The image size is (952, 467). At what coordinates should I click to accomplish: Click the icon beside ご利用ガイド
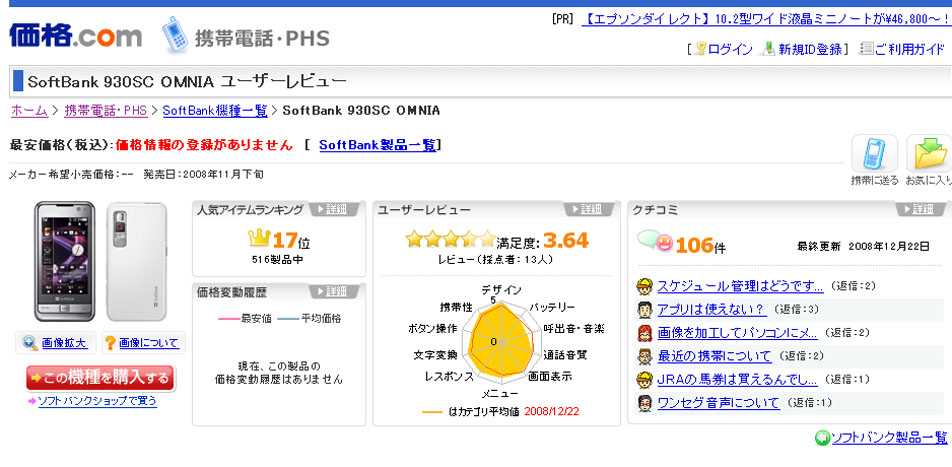click(x=866, y=49)
